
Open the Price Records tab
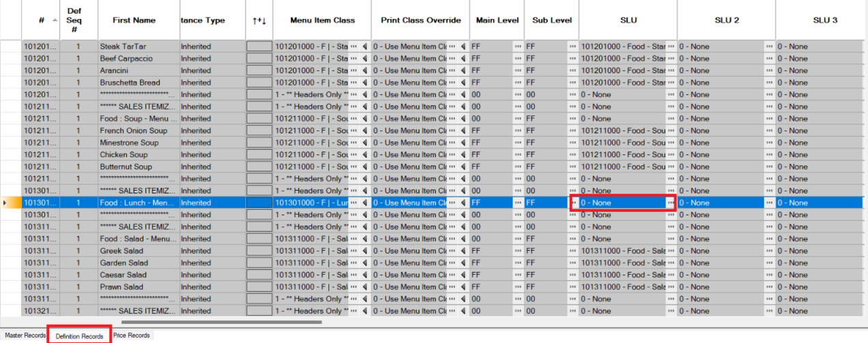point(131,335)
